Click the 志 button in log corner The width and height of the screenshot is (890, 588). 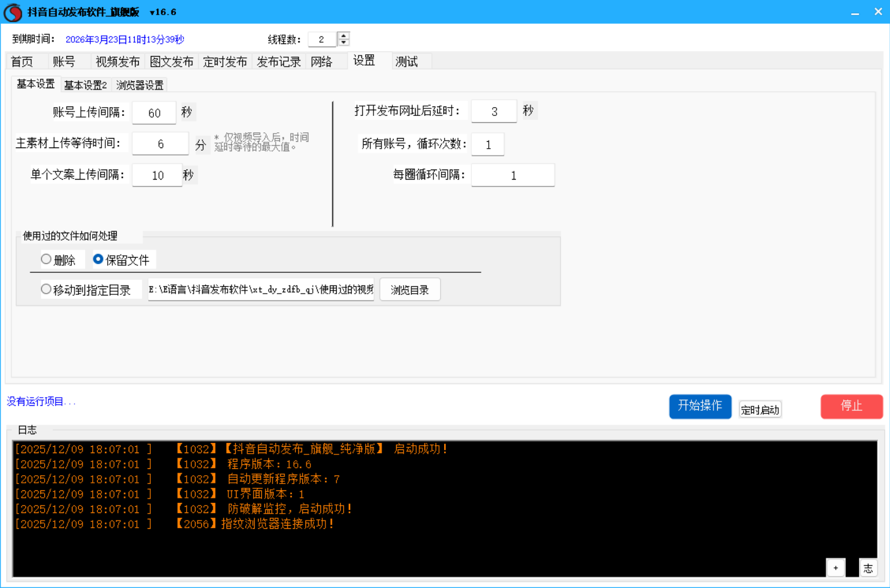pos(868,567)
